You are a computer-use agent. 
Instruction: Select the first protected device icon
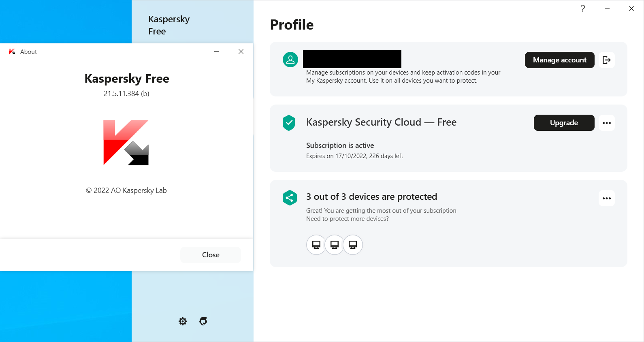tap(316, 245)
